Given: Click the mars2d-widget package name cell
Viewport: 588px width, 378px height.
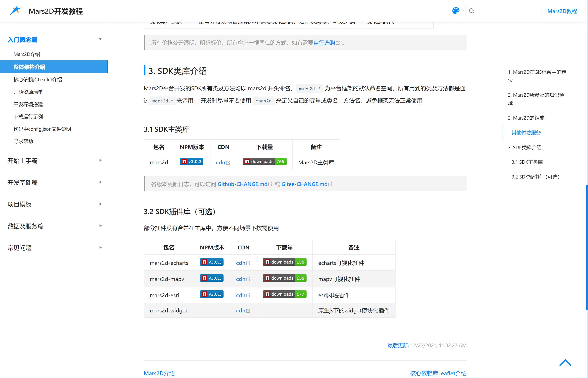Looking at the screenshot, I should 169,310.
